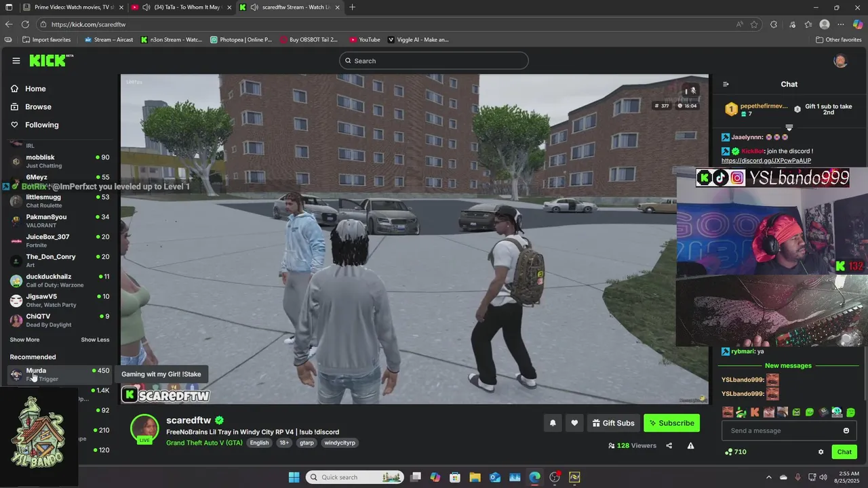Open File Explorer from taskbar
Viewport: 868px width, 488px height.
pos(475,477)
